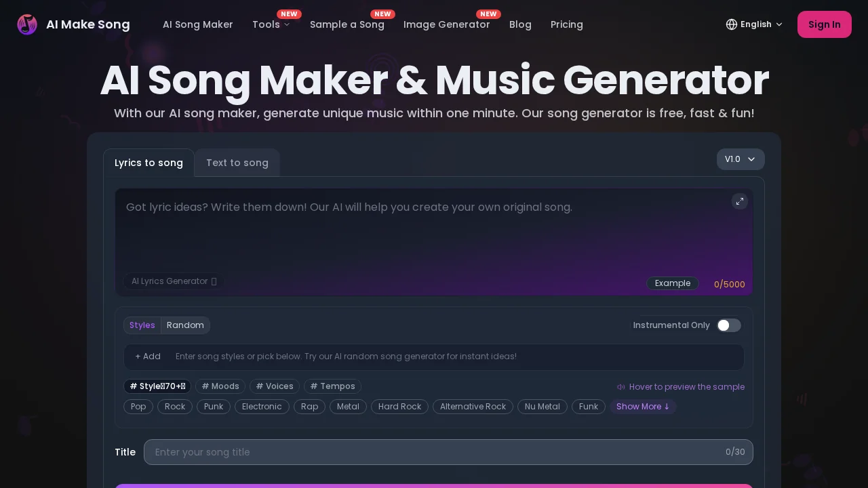Switch to the Text to song tab
The height and width of the screenshot is (488, 868).
tap(237, 163)
